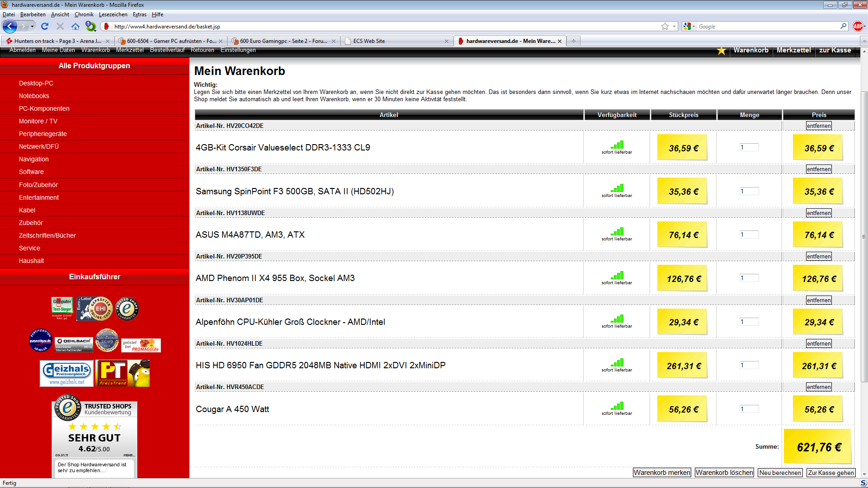Switch to the '600-650€ - Gamer PC aufrüsten' tab
This screenshot has height=488, width=868.
[x=170, y=41]
